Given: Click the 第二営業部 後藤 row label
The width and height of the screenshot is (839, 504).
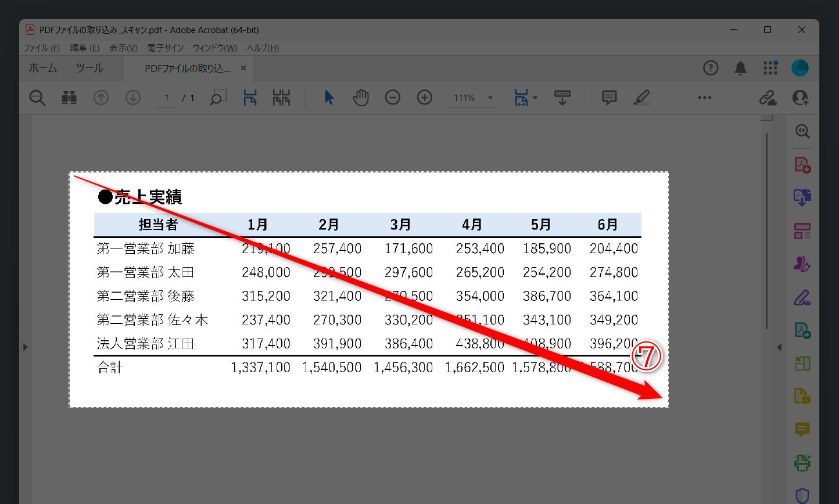Looking at the screenshot, I should [x=146, y=296].
